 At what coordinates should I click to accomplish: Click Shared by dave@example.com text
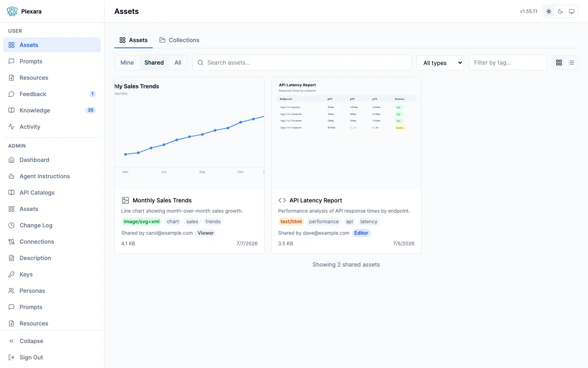[x=314, y=233]
